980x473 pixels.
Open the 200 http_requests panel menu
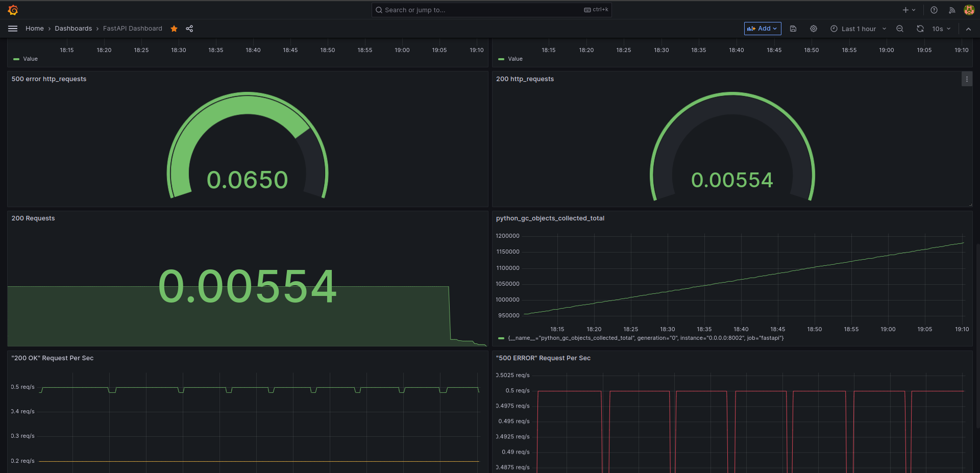967,79
